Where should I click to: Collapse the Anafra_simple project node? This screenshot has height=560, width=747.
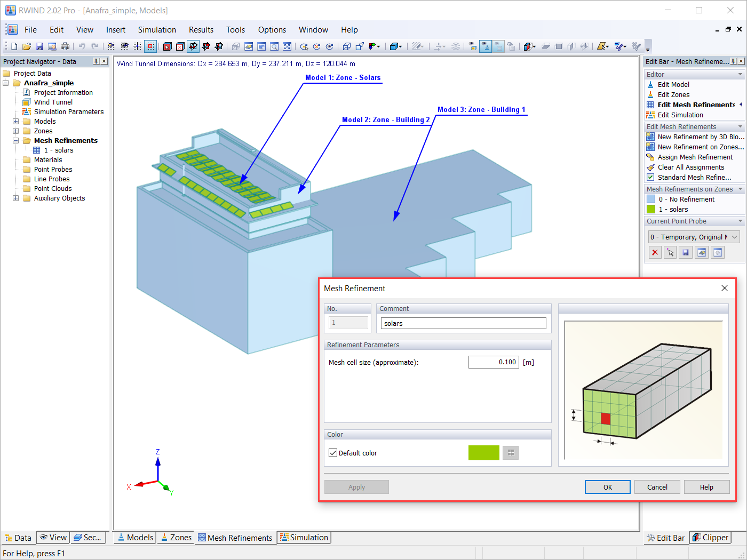pos(6,83)
